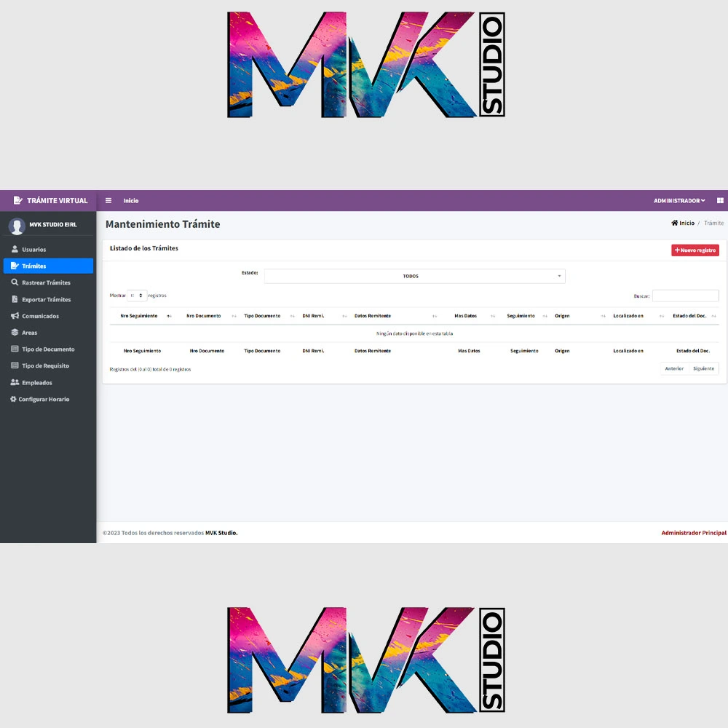Sort by Nro Seguimiento column arrows
Viewport: 728px width, 728px height.
170,316
